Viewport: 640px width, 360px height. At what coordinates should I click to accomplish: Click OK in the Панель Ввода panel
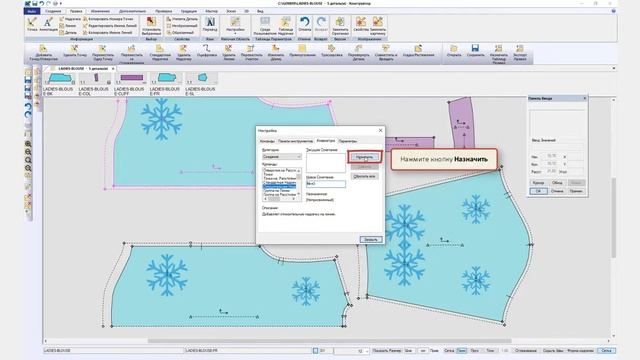pyautogui.click(x=538, y=191)
